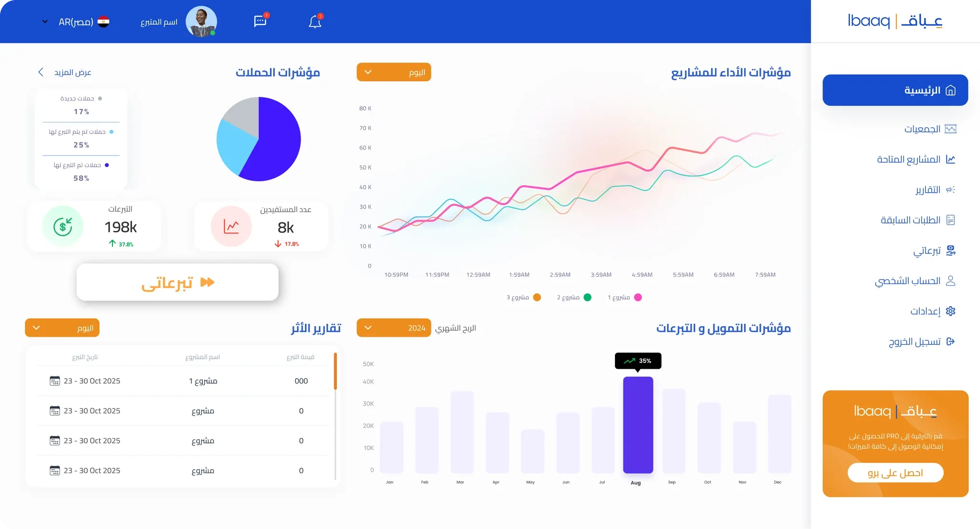Click the logout icon in sidebar

950,342
